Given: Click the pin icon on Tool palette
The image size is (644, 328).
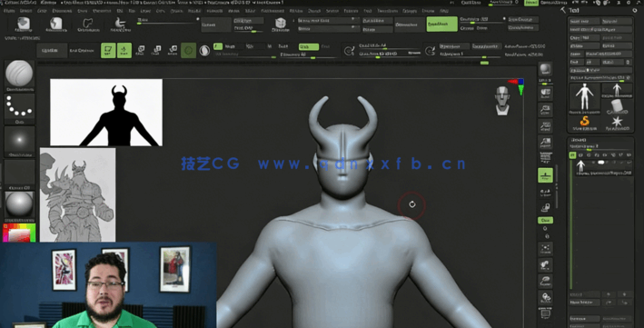Looking at the screenshot, I should point(635,10).
